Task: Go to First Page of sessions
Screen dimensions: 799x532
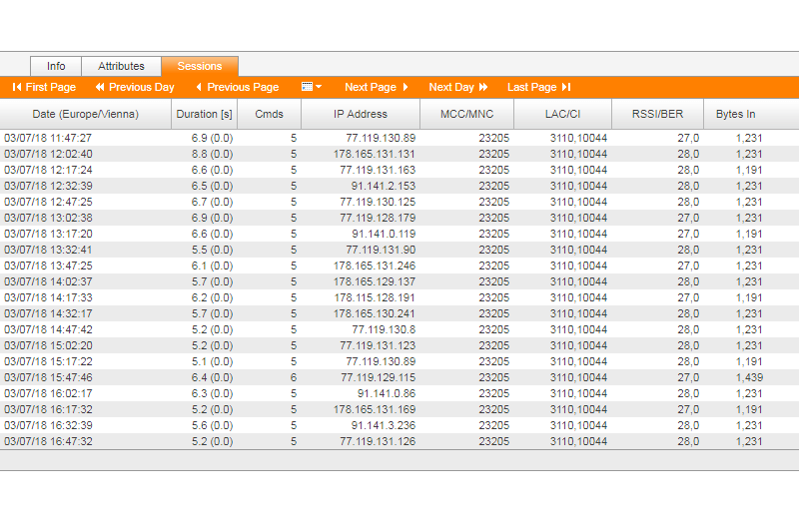Action: click(44, 88)
